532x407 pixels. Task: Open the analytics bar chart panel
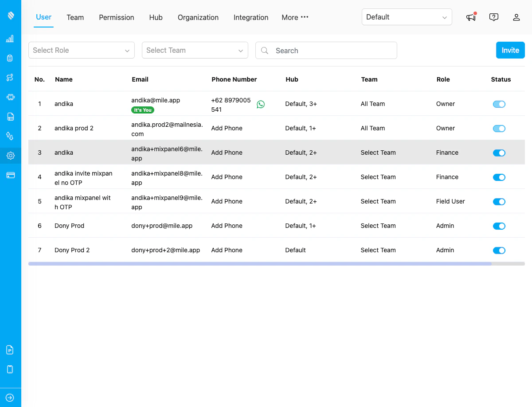10,39
